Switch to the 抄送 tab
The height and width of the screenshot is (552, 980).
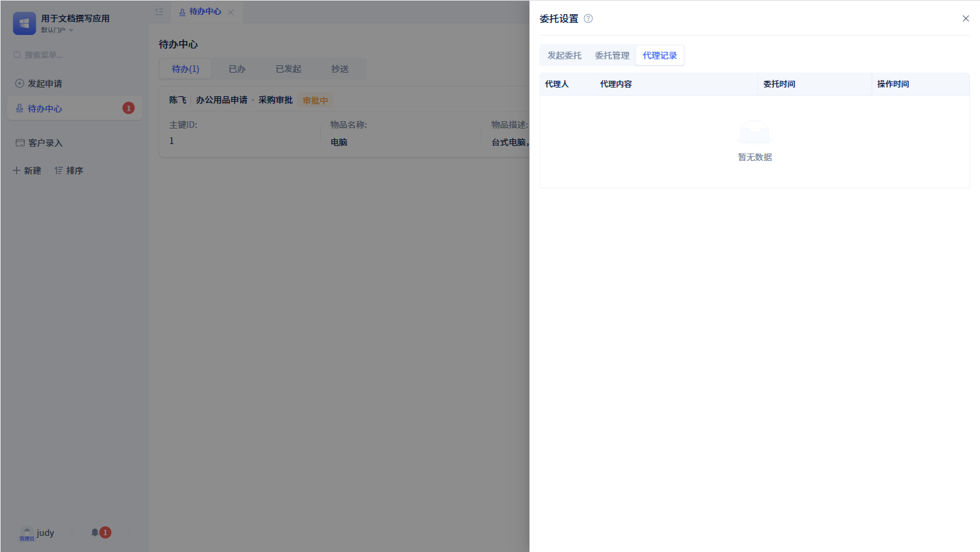point(340,69)
